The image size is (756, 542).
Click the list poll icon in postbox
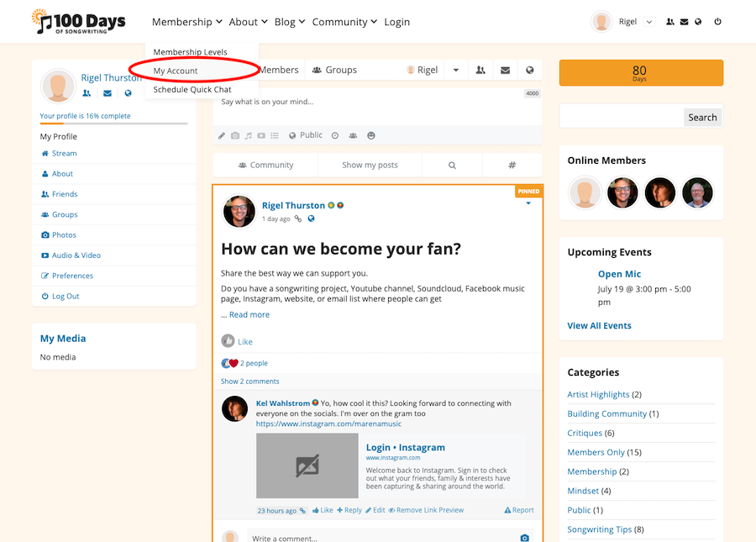coord(275,136)
